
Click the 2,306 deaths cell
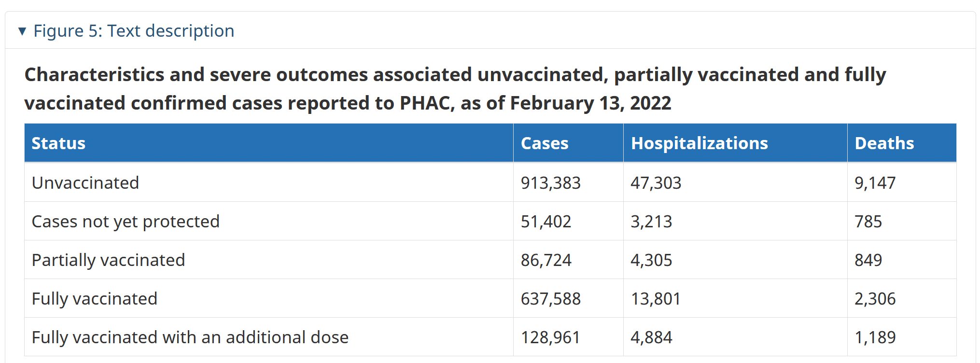click(875, 299)
